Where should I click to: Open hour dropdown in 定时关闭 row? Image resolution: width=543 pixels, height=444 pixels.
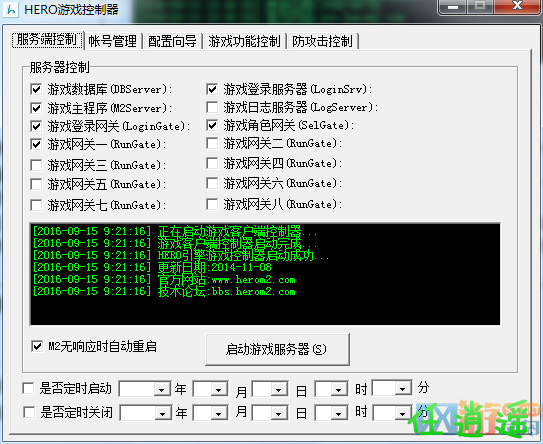coord(338,414)
